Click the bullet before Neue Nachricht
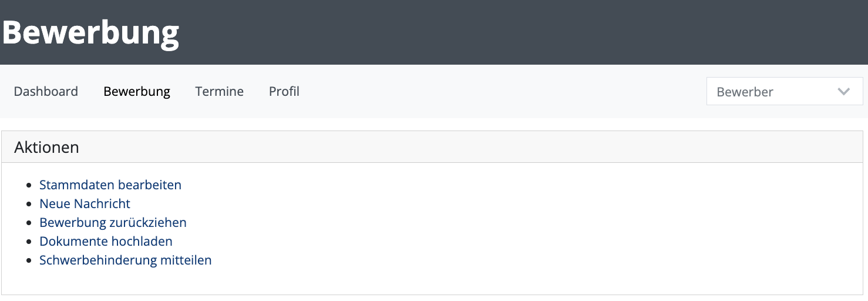The height and width of the screenshot is (301, 868). click(29, 204)
